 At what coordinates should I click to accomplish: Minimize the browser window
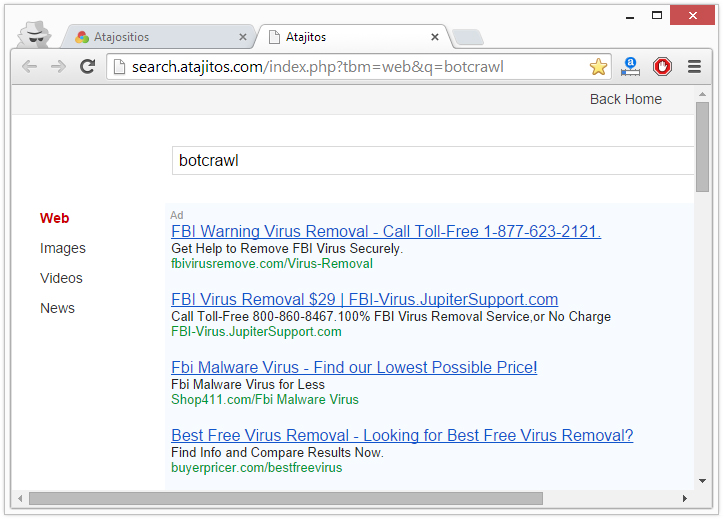[x=630, y=17]
